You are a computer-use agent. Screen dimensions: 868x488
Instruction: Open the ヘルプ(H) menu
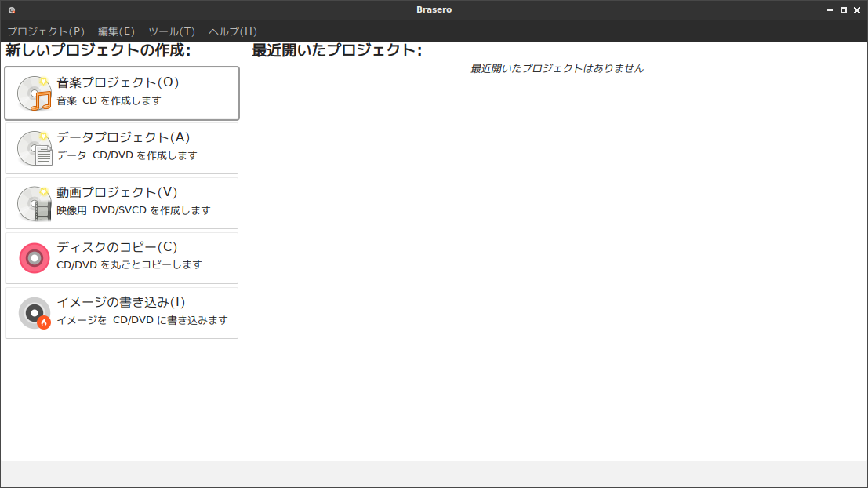tap(233, 31)
